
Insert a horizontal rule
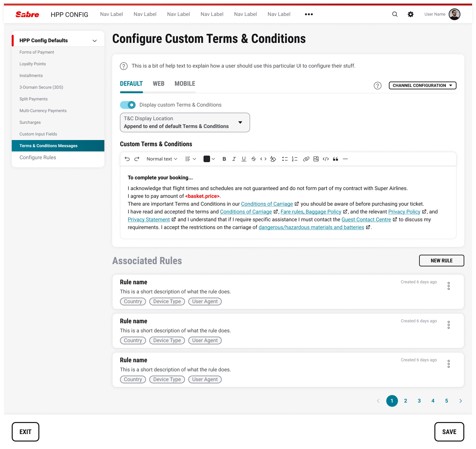click(x=345, y=159)
